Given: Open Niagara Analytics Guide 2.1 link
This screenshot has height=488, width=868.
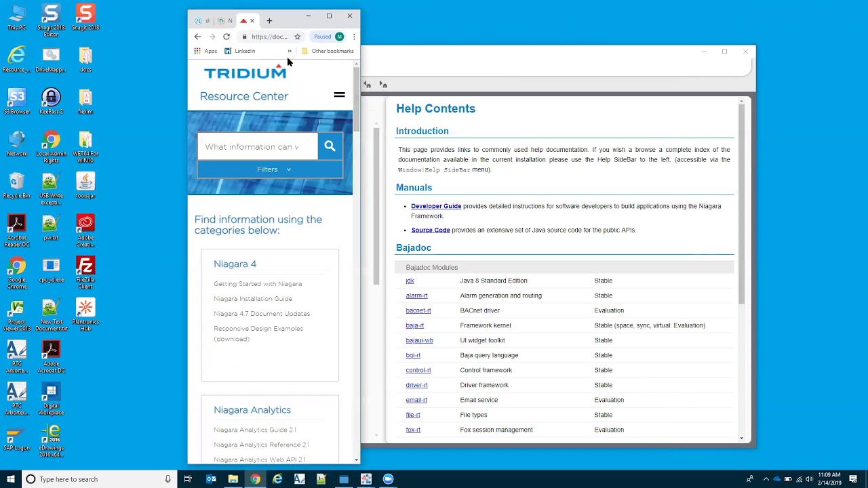Looking at the screenshot, I should (x=255, y=430).
